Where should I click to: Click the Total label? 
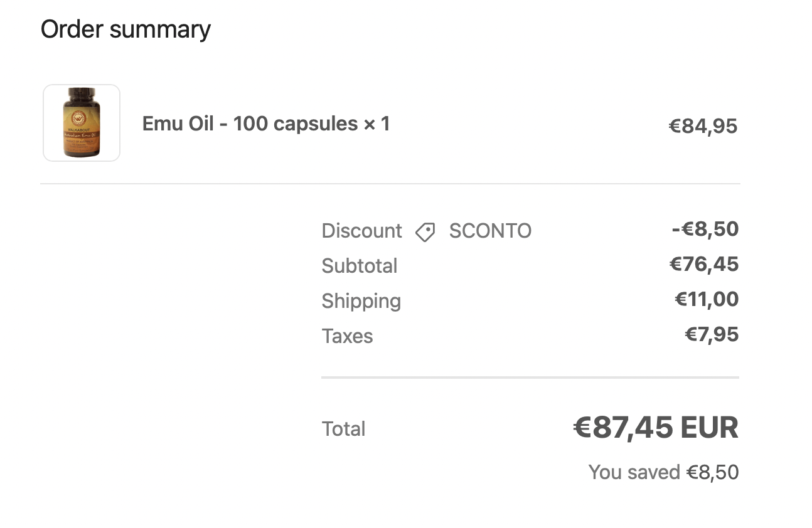click(x=343, y=429)
